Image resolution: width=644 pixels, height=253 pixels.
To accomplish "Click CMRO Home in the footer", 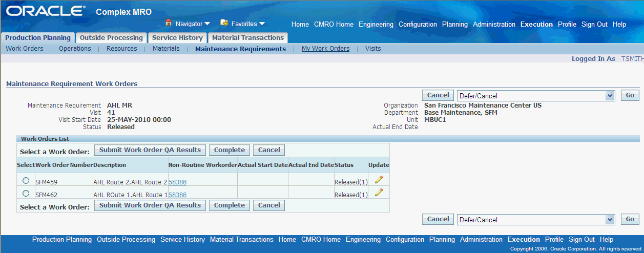I will coord(321,239).
